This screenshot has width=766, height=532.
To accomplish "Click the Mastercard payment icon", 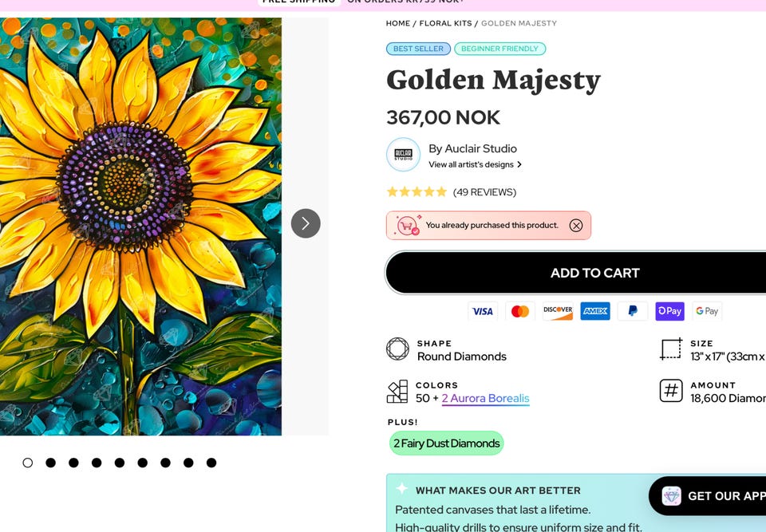I will [520, 311].
